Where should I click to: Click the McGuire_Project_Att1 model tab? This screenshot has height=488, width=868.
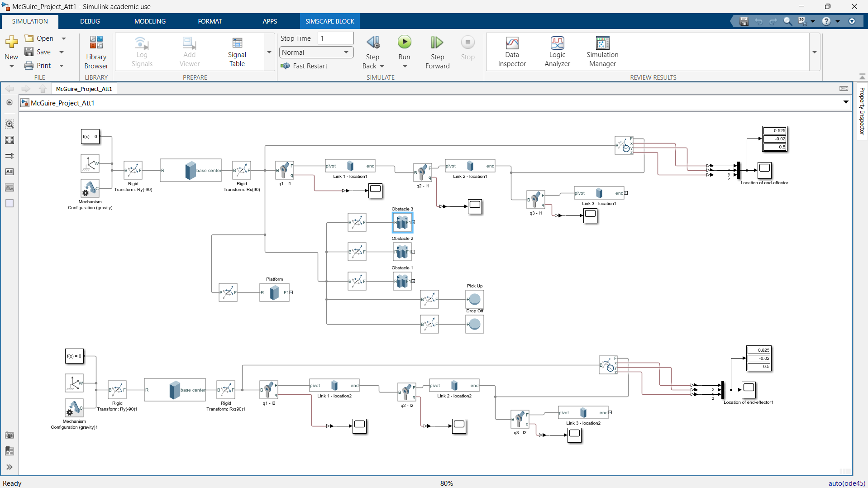pos(84,89)
